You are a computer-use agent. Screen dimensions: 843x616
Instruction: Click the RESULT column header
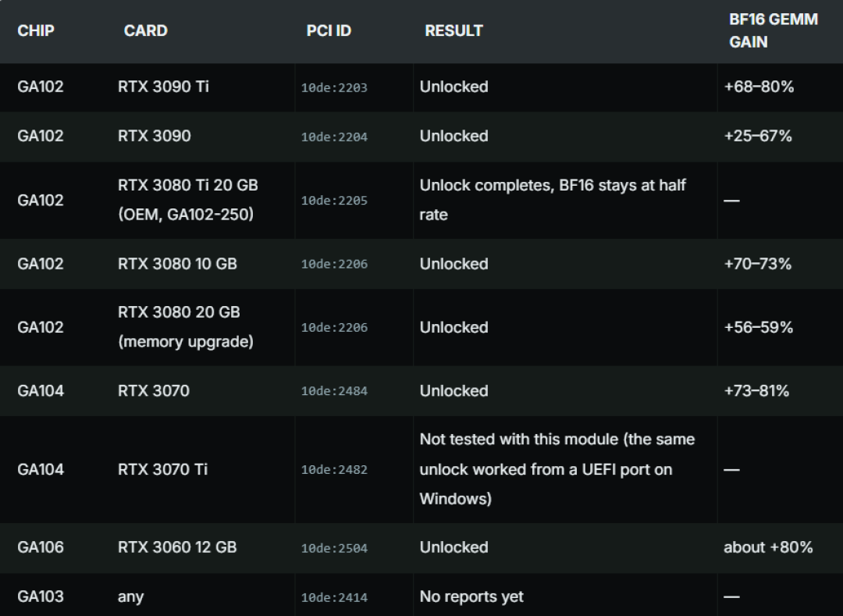(x=454, y=30)
